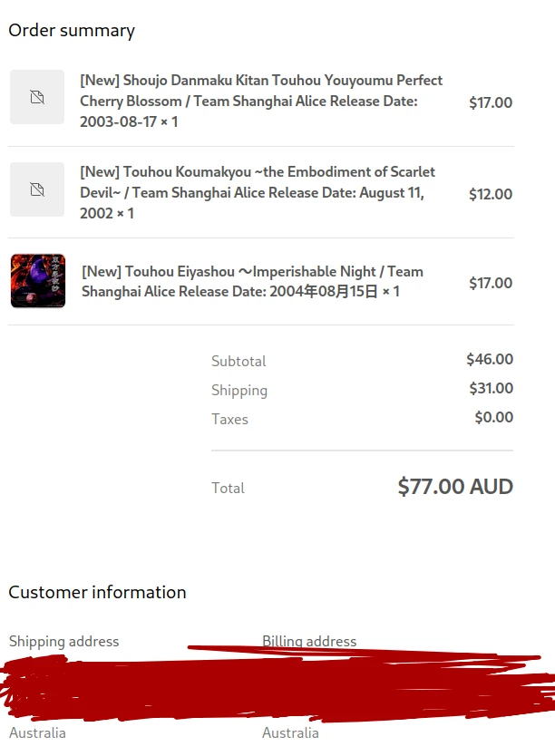Click the $46.00 subtotal amount

tap(490, 359)
